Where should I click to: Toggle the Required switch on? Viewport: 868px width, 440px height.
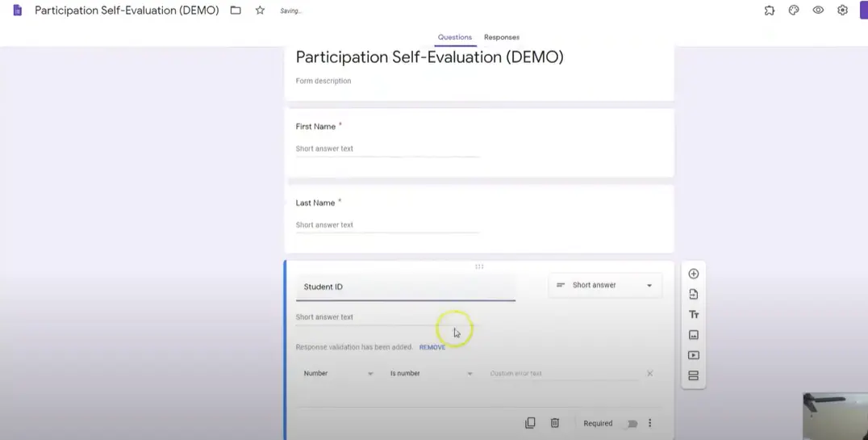tap(632, 423)
